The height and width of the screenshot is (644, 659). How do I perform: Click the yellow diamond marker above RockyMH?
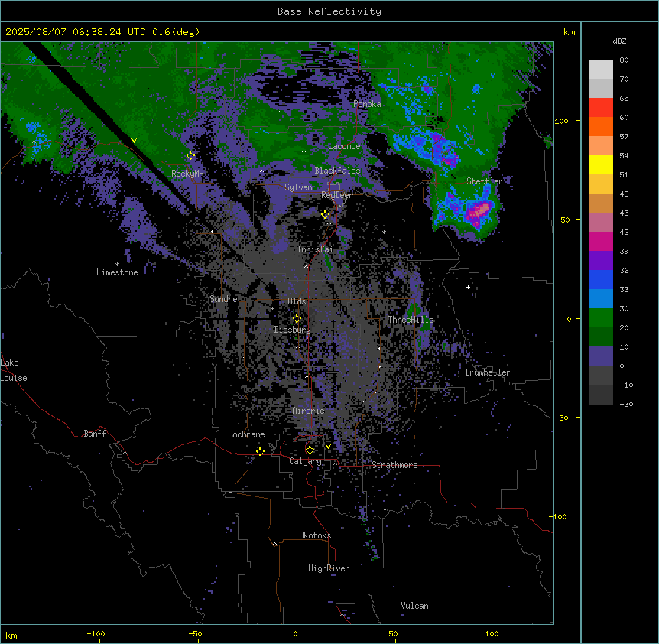coord(190,156)
